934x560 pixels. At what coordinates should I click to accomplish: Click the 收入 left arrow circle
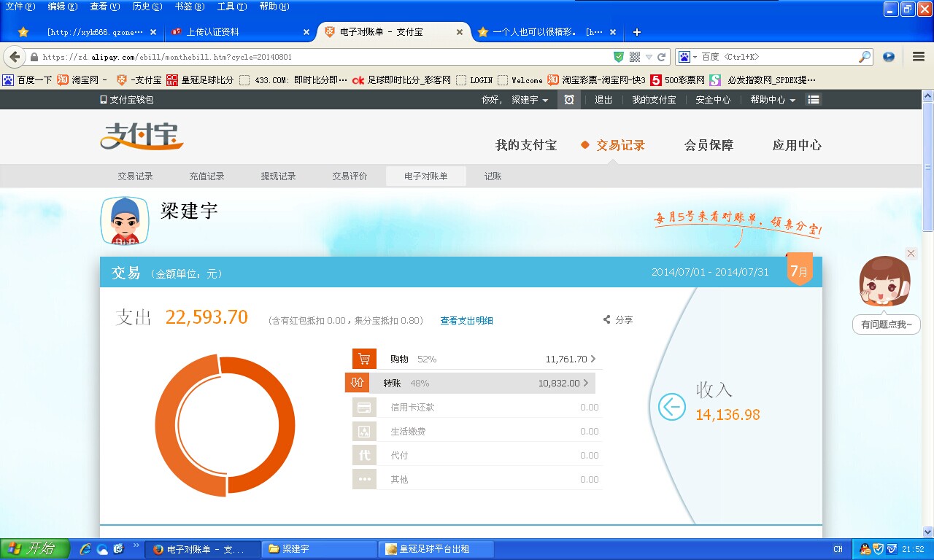672,407
